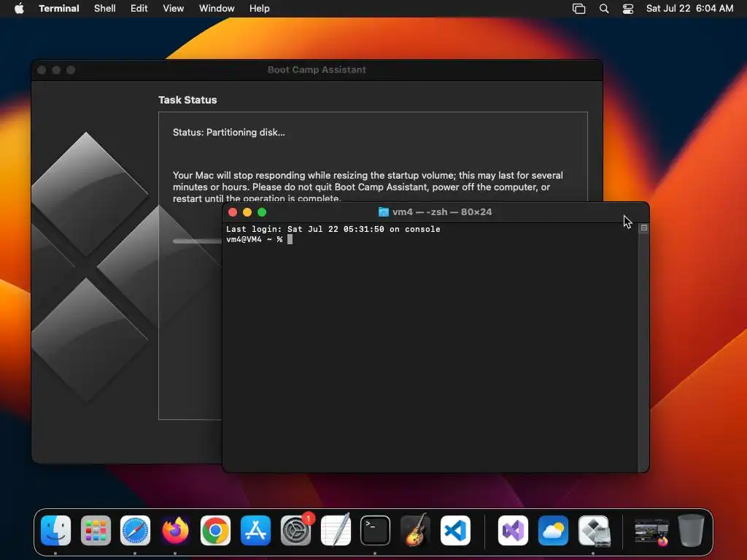Open the Trash in the Dock
Image resolution: width=747 pixels, height=560 pixels.
click(692, 530)
